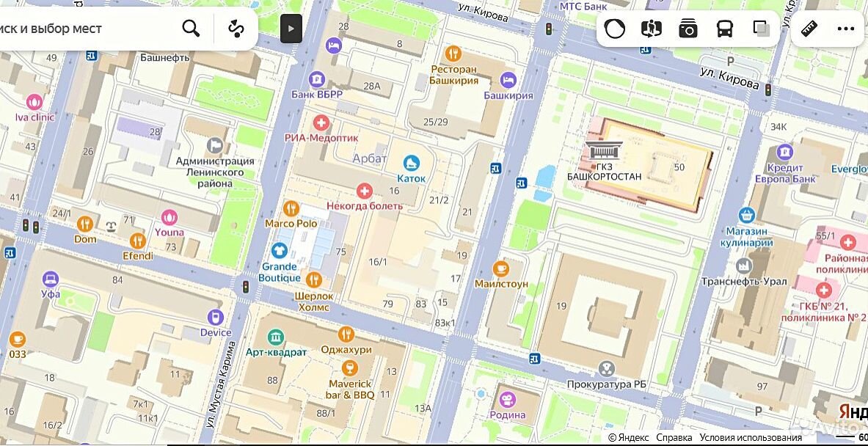This screenshot has height=446, width=868.
Task: Select the ruler measurement tool
Action: click(x=810, y=28)
